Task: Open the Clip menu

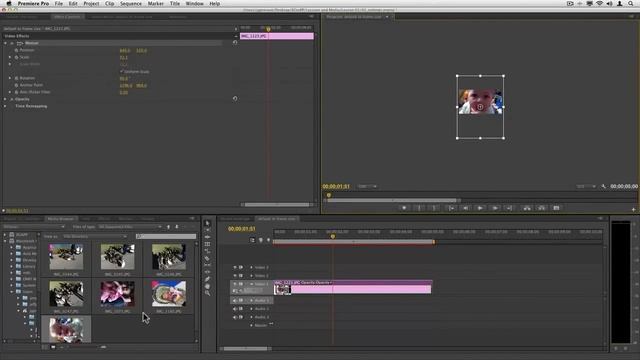Action: pos(109,3)
